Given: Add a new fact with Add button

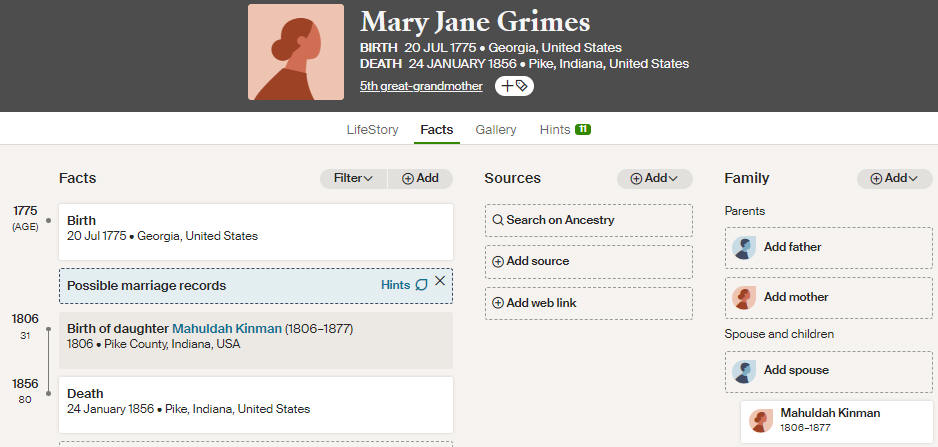Looking at the screenshot, I should point(420,178).
